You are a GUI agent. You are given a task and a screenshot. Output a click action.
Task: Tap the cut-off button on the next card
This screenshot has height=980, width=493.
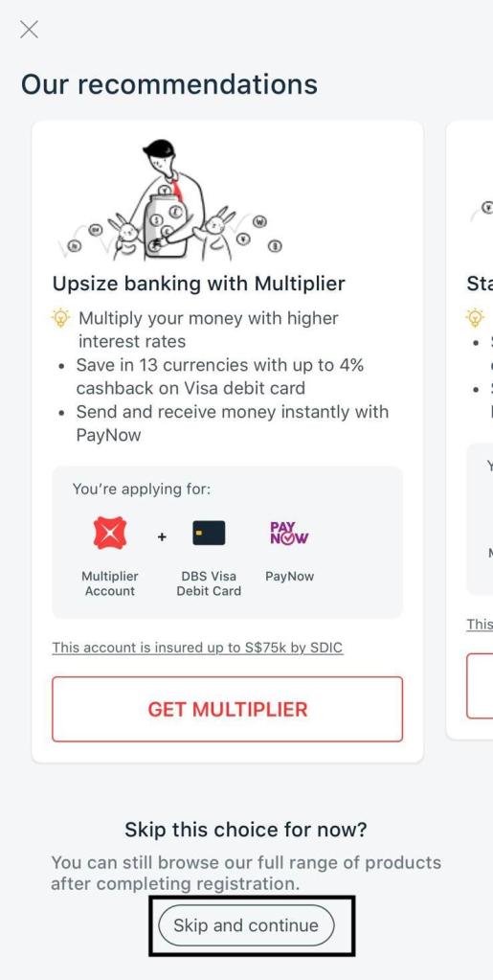[480, 686]
